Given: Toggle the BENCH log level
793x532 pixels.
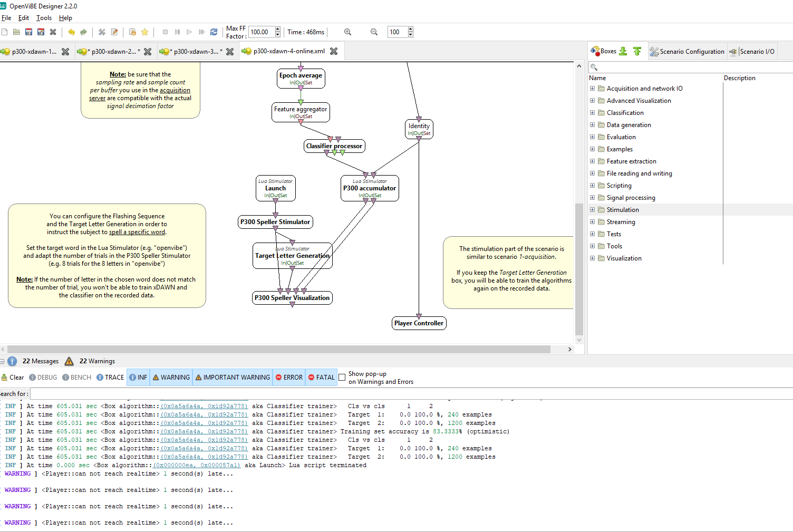Looking at the screenshot, I should [76, 378].
